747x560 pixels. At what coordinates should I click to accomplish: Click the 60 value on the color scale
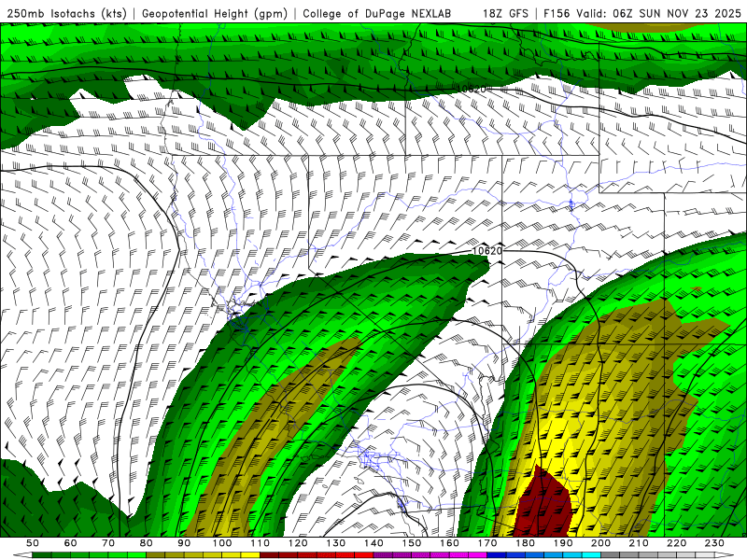70,543
